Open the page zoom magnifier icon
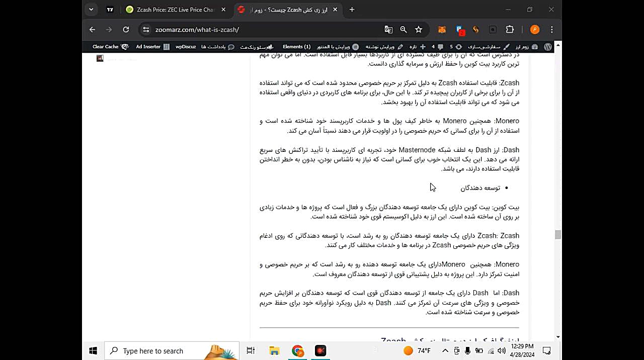The width and height of the screenshot is (644, 360). click(x=404, y=30)
